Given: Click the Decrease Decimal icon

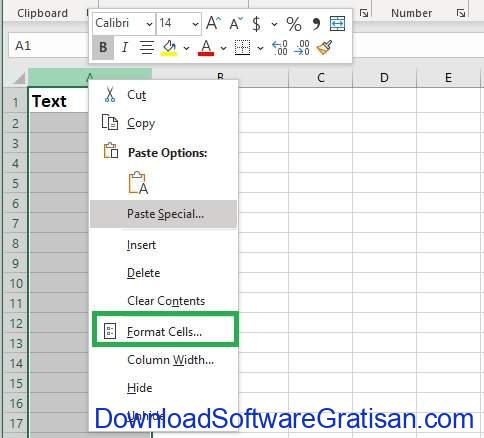Looking at the screenshot, I should 302,48.
